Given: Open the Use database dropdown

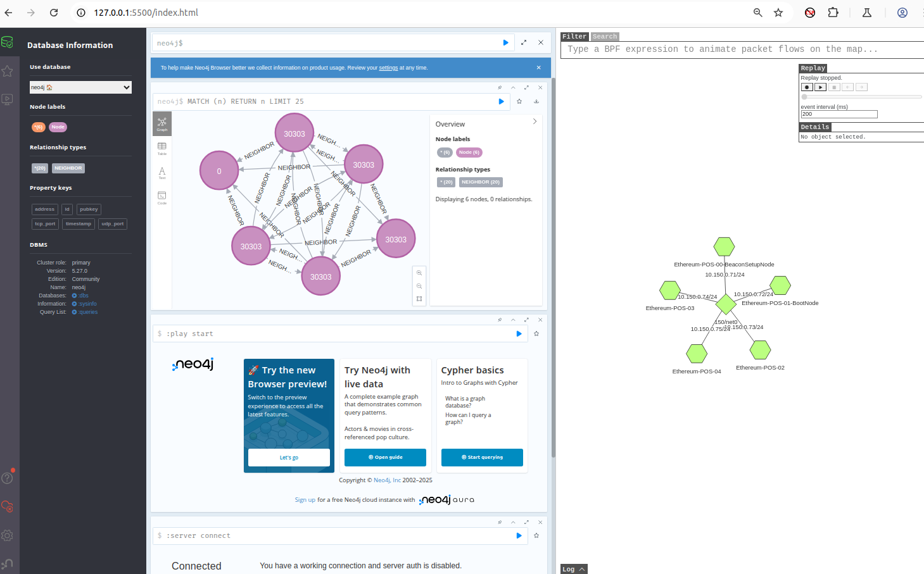Looking at the screenshot, I should 80,87.
